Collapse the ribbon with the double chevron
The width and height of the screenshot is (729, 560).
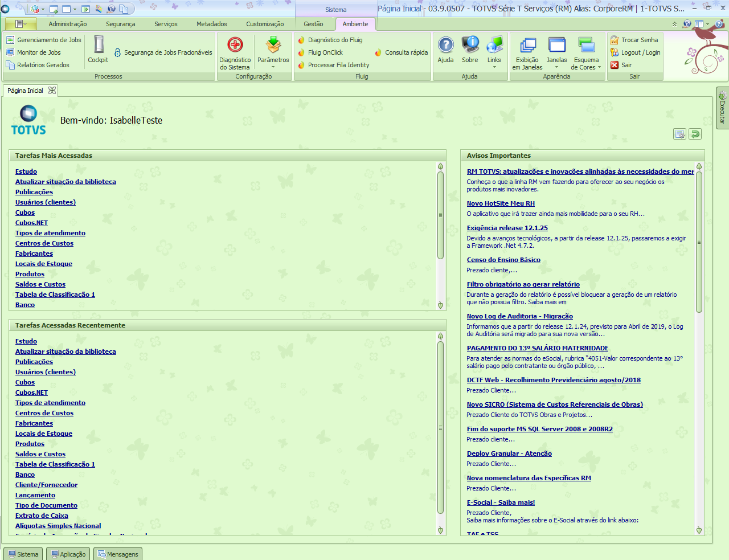[x=675, y=24]
